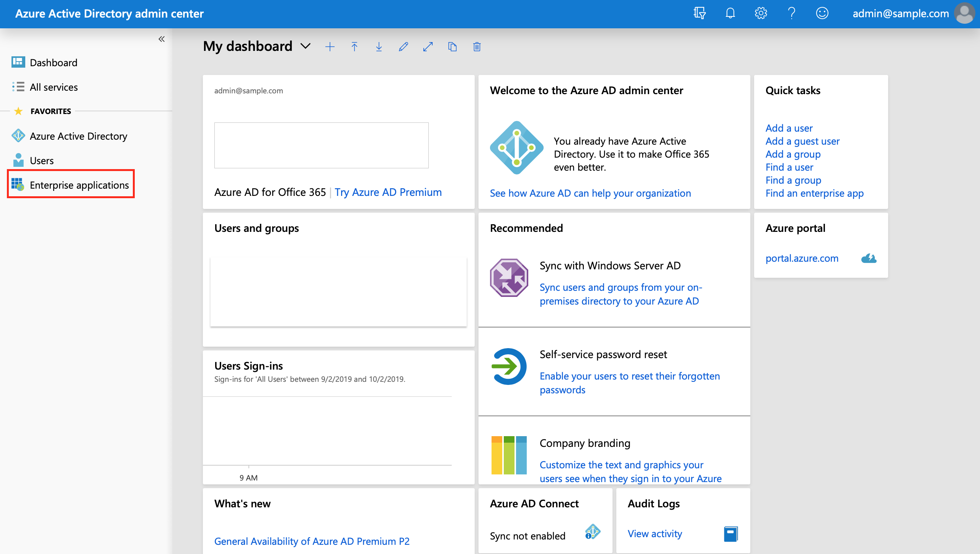980x554 pixels.
Task: Click the Sync not enabled status text
Action: (x=528, y=536)
